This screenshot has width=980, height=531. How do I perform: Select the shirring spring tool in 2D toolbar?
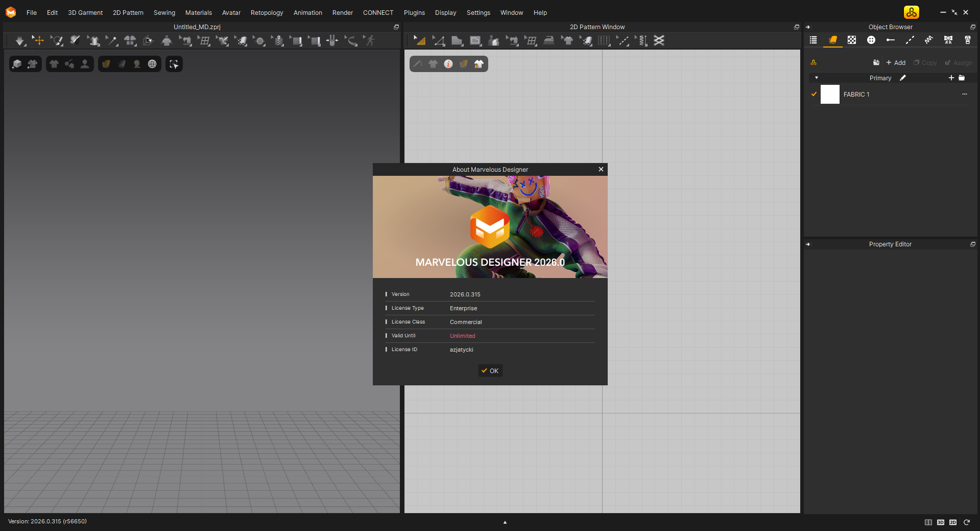(x=641, y=41)
